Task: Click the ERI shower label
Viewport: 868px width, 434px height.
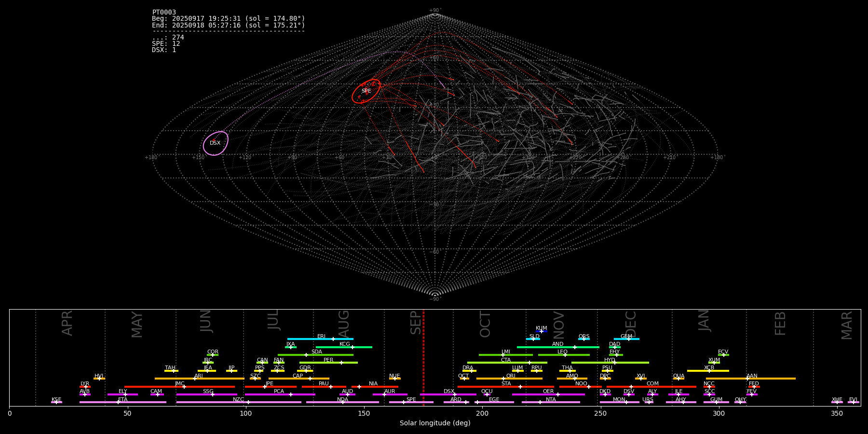Action: point(322,337)
